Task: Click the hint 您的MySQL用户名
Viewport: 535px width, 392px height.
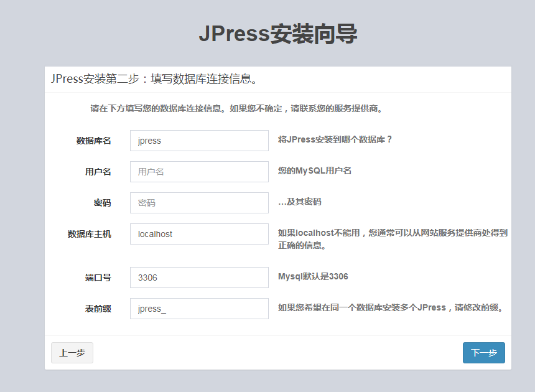Action: coord(315,170)
